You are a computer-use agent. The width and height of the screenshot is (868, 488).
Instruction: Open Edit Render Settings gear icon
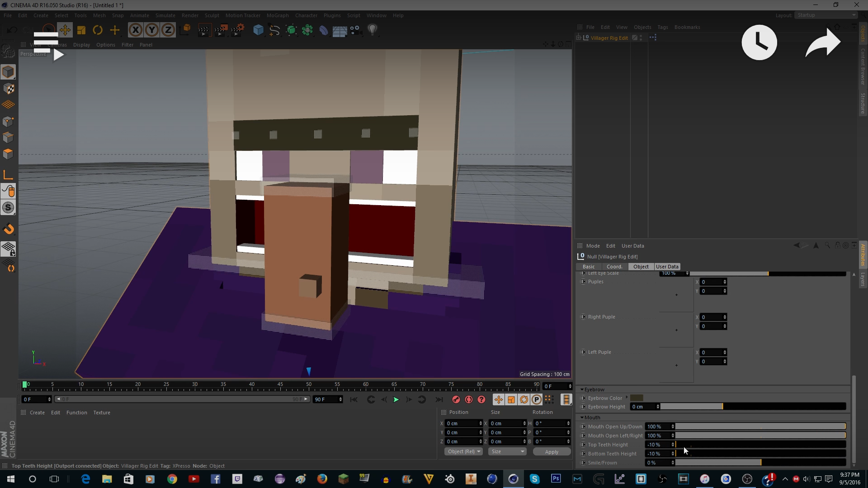[237, 30]
